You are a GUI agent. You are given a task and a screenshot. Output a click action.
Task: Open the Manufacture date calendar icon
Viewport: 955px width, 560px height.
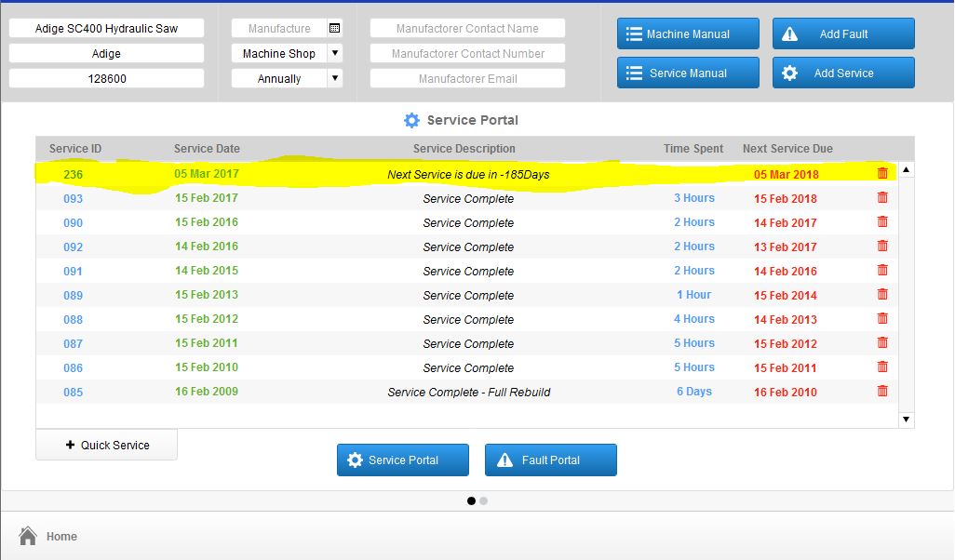click(x=334, y=28)
